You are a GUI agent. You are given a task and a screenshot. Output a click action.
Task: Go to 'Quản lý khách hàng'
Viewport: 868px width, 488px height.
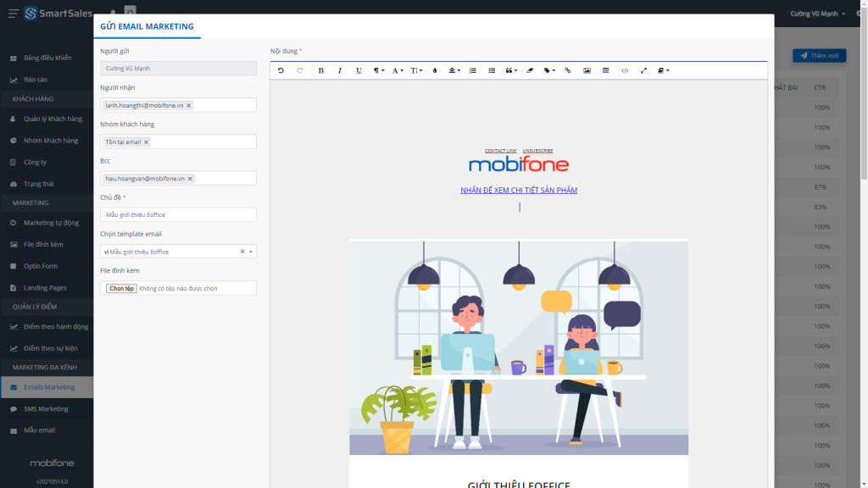click(x=53, y=119)
